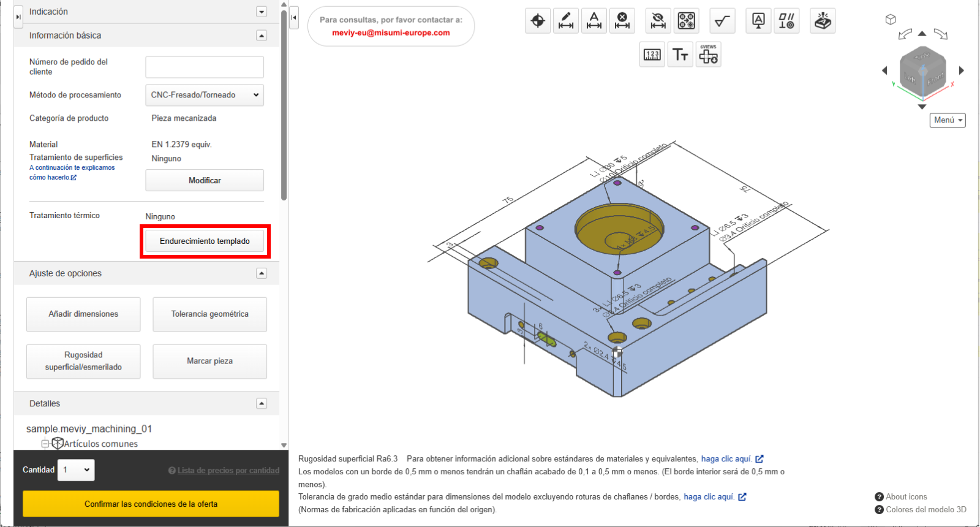Click the Número de pedido input field
Image resolution: width=980 pixels, height=527 pixels.
[205, 67]
